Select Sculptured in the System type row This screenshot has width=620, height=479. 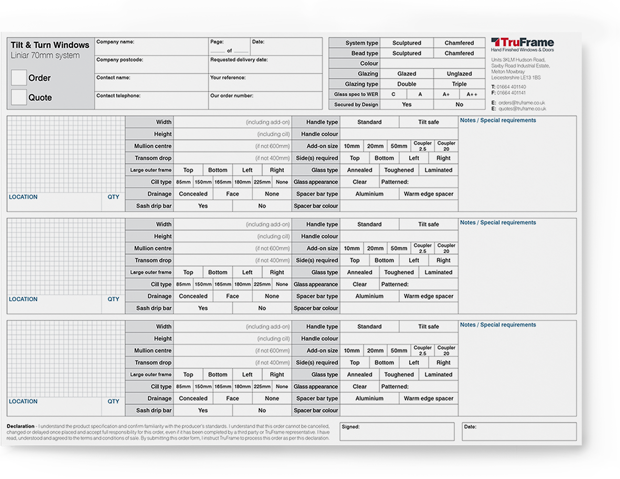[x=406, y=43]
